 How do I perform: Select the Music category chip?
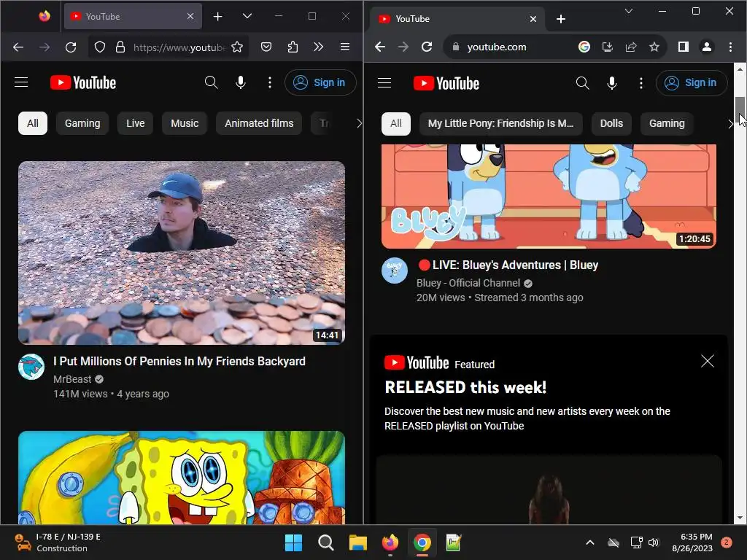(x=185, y=123)
